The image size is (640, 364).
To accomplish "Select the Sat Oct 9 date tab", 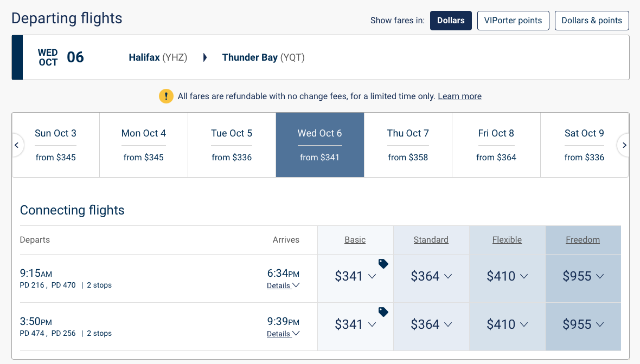I will tap(584, 145).
